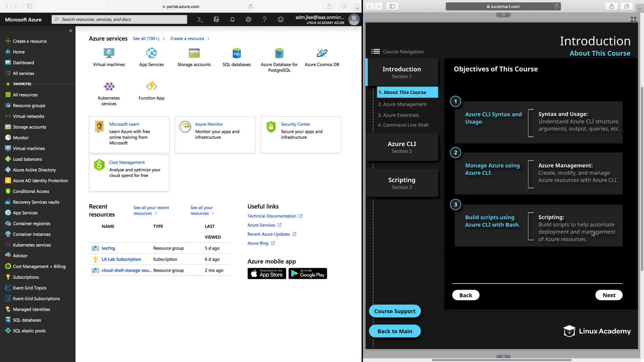Open the portal settings gear

point(248,19)
